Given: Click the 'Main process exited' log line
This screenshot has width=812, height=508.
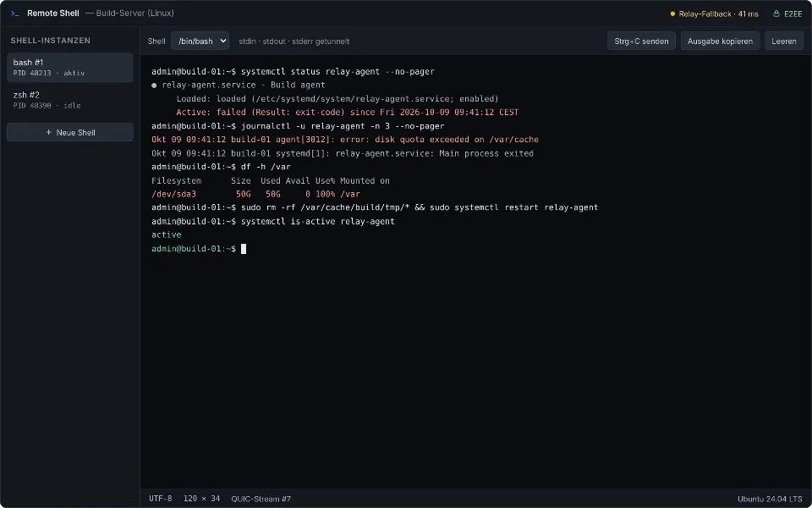Looking at the screenshot, I should coord(343,153).
